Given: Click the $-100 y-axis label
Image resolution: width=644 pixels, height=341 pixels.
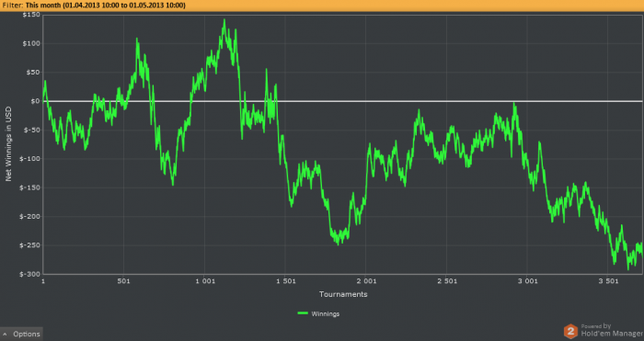Looking at the screenshot, I should tap(30, 159).
